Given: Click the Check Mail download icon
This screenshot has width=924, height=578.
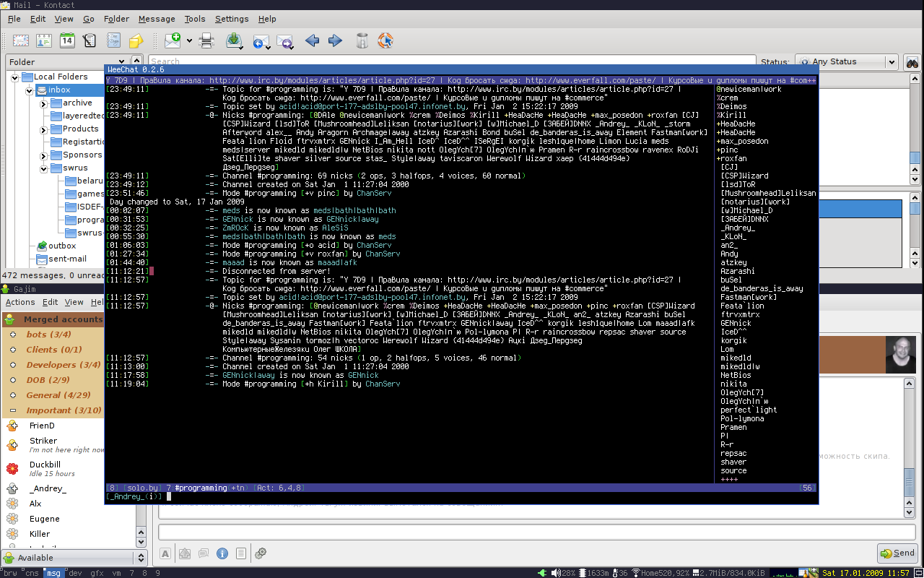Looking at the screenshot, I should (234, 41).
